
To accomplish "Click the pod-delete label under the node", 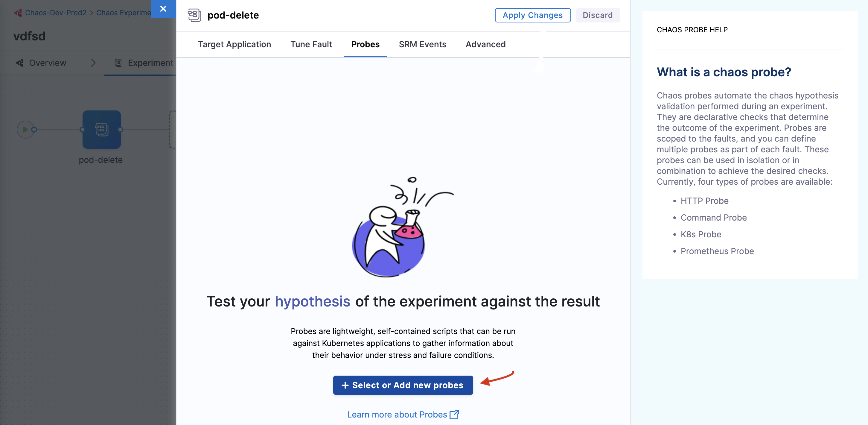I will coord(100,160).
